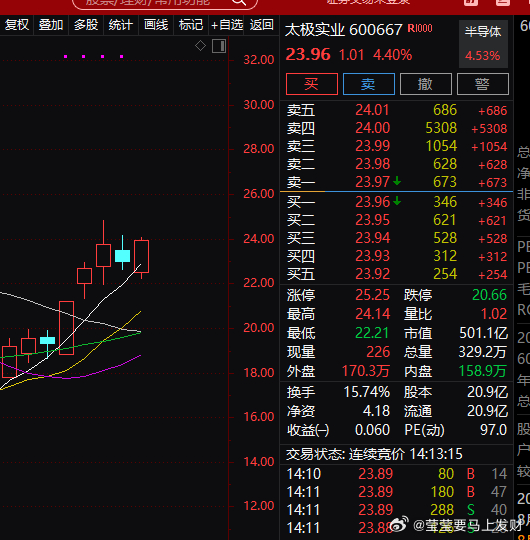Image resolution: width=530 pixels, height=540 pixels.
Task: Open the 统计 statistics tool
Action: [121, 25]
